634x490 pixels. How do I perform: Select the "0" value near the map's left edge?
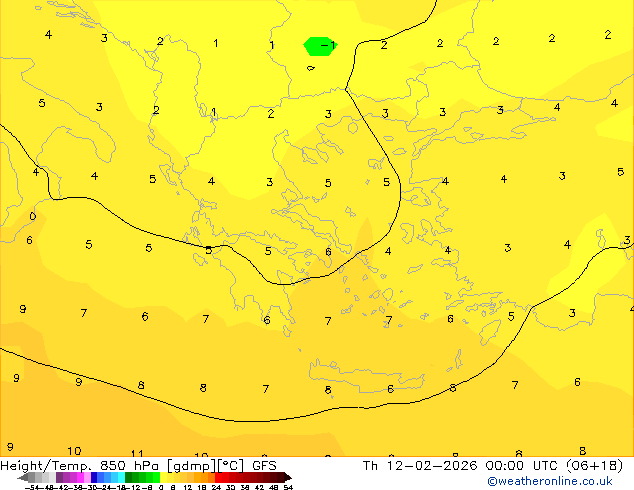click(x=33, y=216)
